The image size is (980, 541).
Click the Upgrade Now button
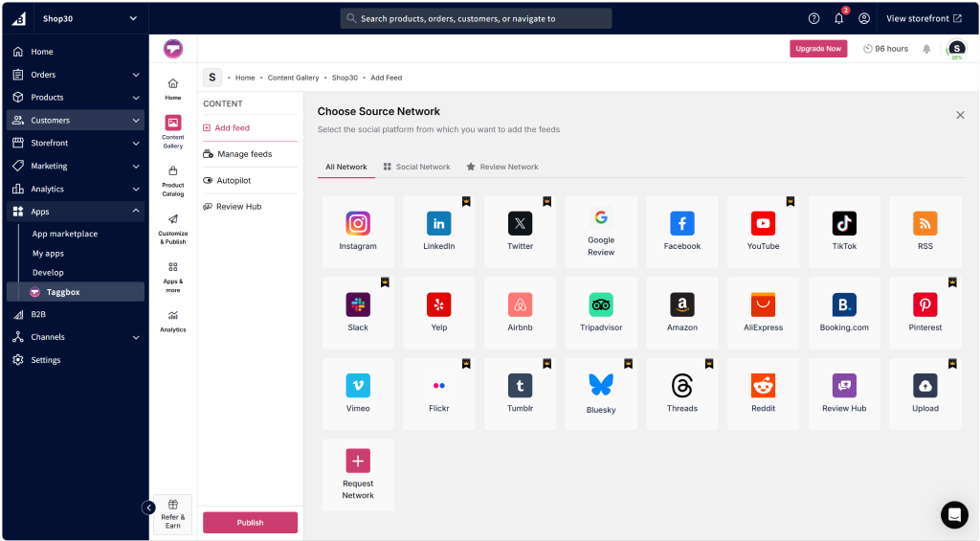(818, 49)
